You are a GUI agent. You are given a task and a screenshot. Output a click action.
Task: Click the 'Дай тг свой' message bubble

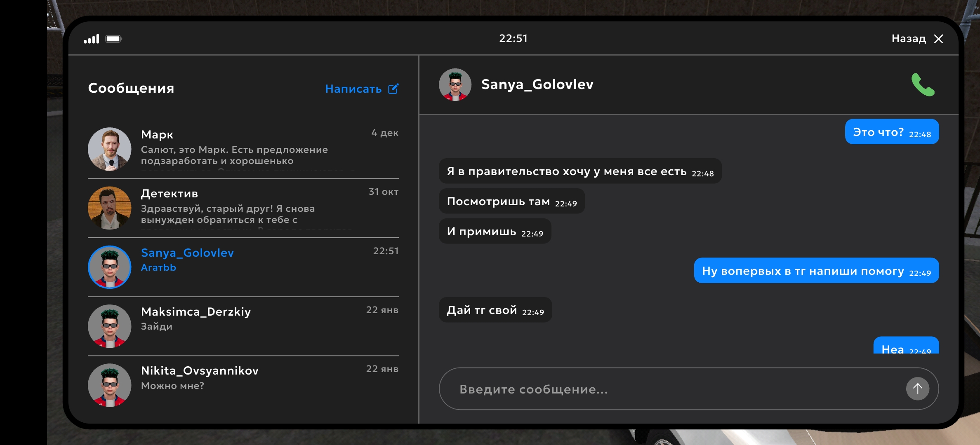coord(495,310)
